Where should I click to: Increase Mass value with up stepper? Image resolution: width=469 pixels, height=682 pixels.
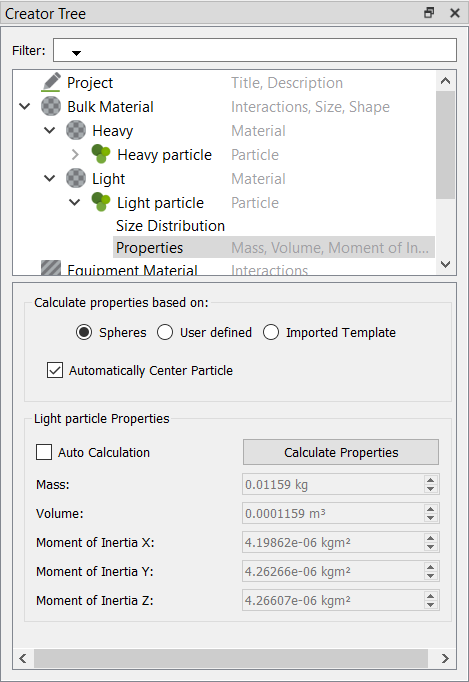point(430,480)
